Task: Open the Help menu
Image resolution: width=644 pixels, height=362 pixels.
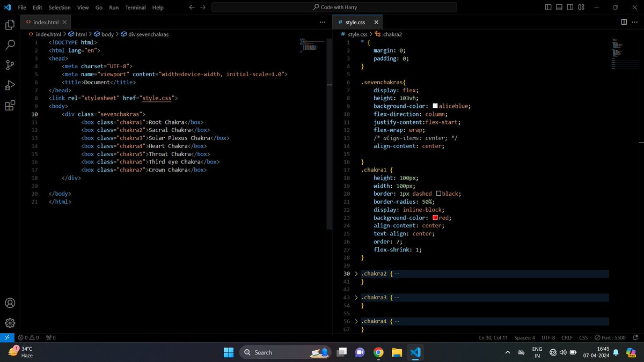Action: tap(158, 8)
